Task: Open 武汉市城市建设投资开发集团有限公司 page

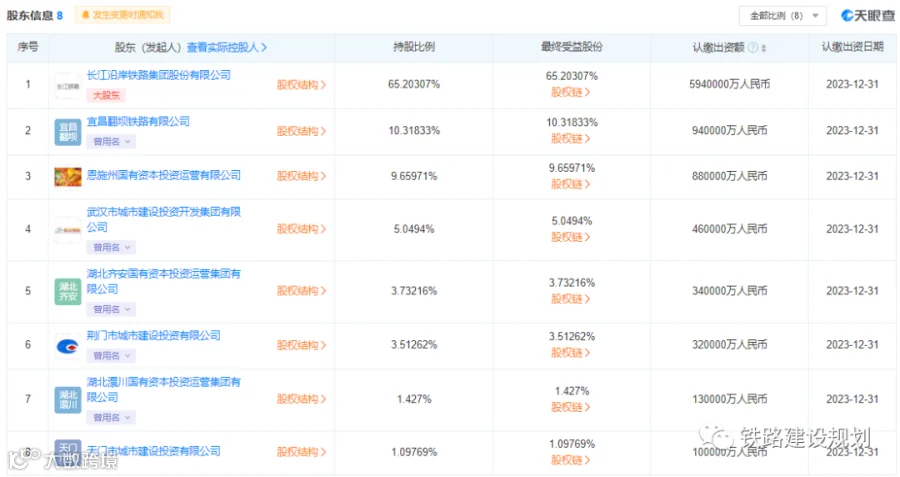Action: point(164,220)
